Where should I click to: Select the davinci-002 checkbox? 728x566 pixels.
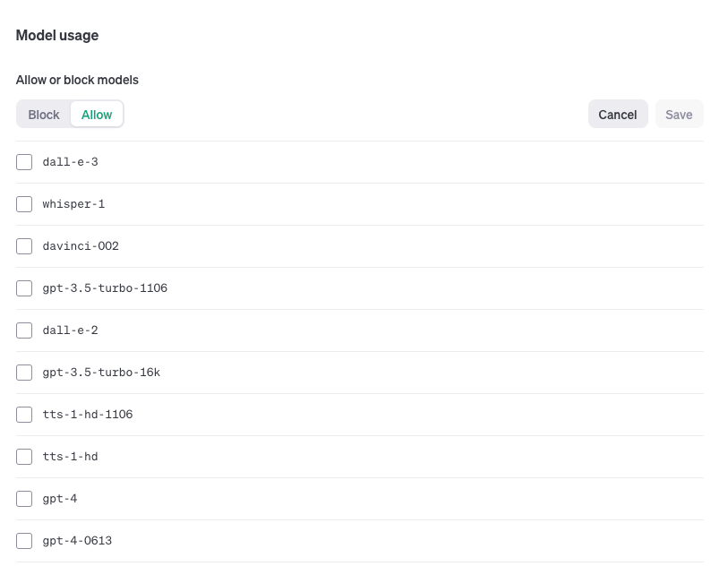24,246
